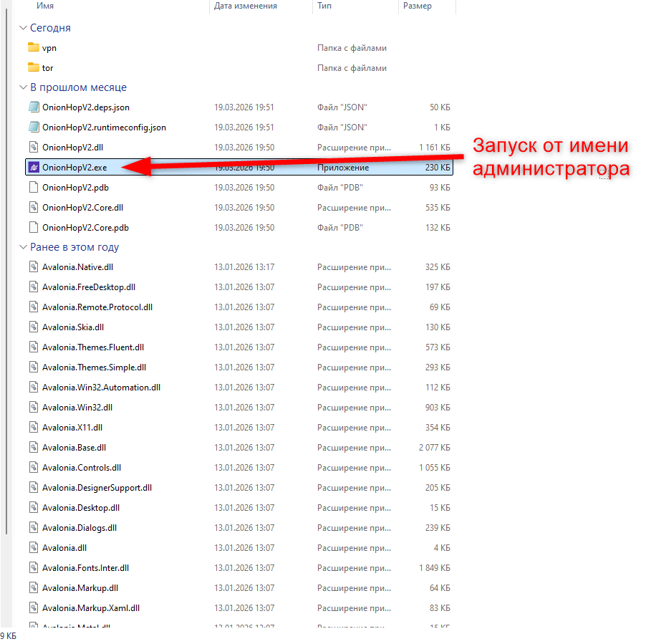Click the Приложение type cell
651x644 pixels.
click(x=343, y=168)
